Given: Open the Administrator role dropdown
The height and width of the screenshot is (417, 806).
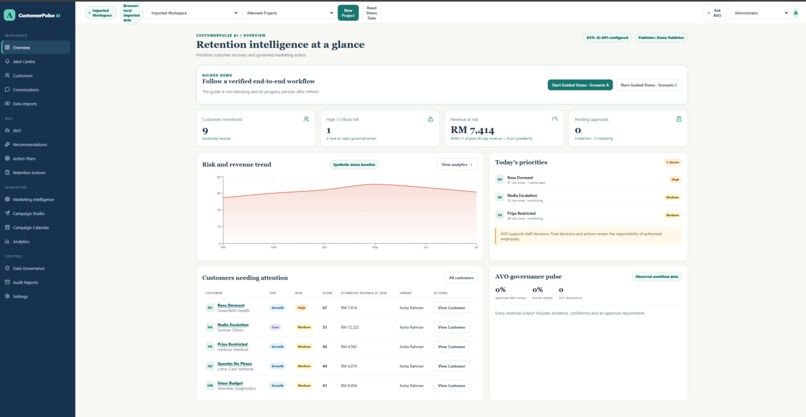Looking at the screenshot, I should [x=759, y=13].
